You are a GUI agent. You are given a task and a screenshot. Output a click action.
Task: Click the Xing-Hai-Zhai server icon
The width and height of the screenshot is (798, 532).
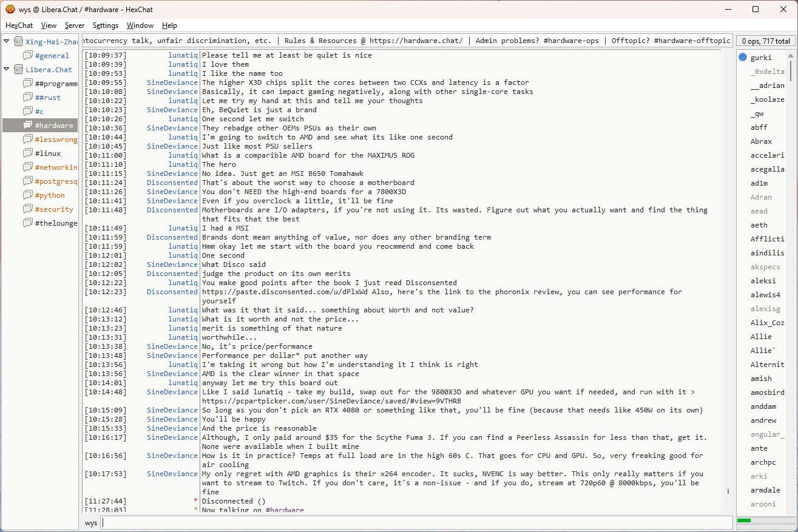(x=18, y=42)
